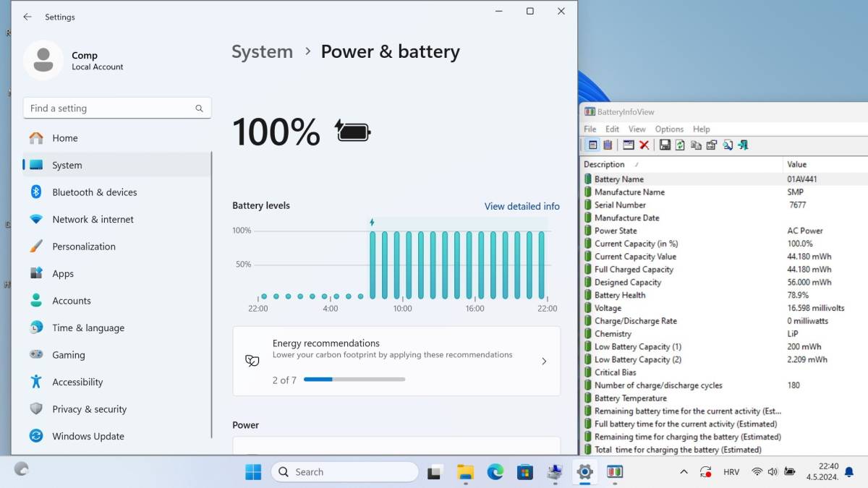Open the Options menu in BatteryInfoView
The image size is (868, 488).
[x=669, y=129]
